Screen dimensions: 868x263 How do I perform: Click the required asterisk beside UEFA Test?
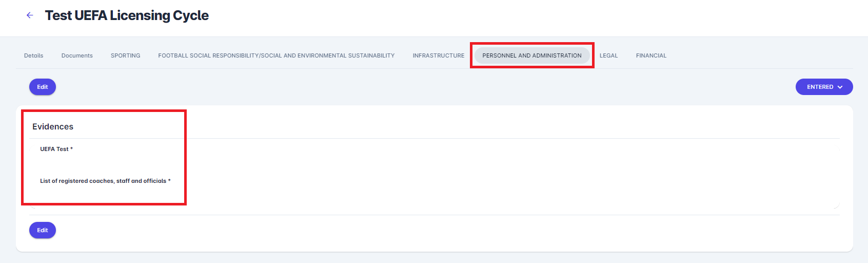(x=72, y=149)
